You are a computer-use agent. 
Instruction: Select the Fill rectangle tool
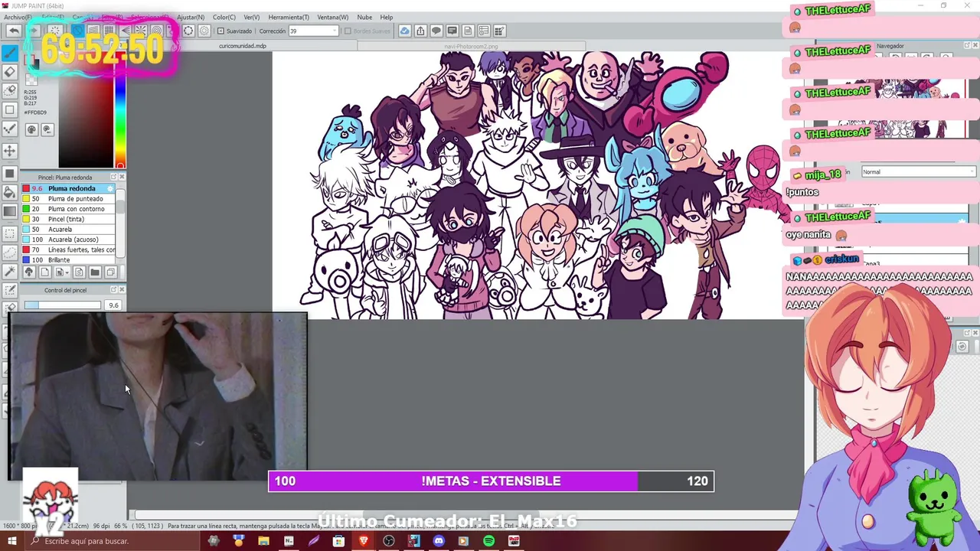click(x=10, y=173)
